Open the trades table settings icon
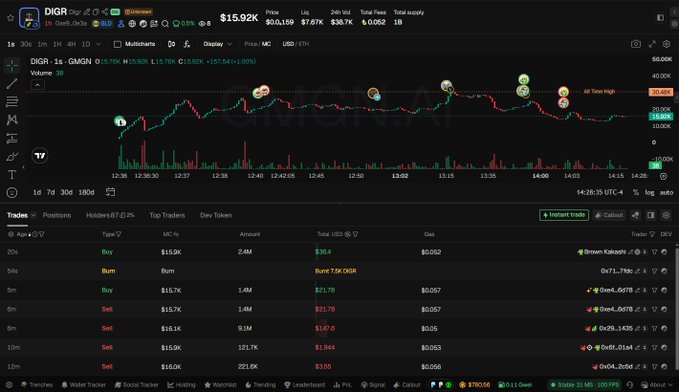Image resolution: width=679 pixels, height=392 pixels. pos(666,215)
